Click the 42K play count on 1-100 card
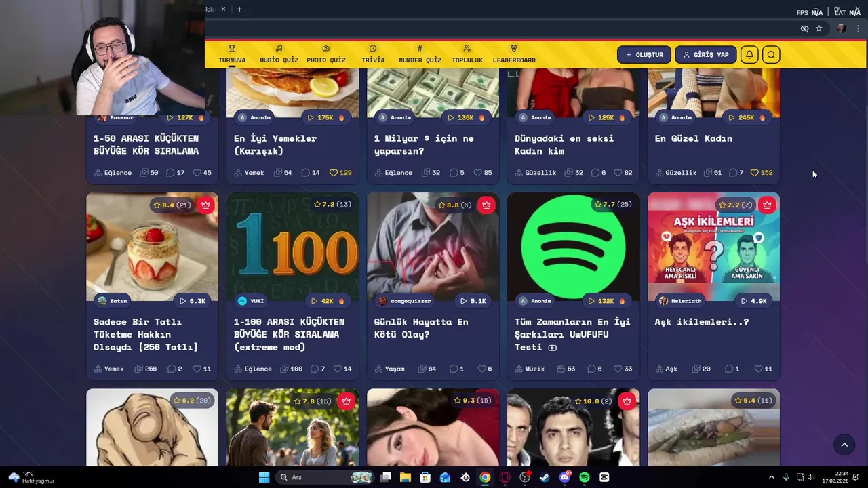The width and height of the screenshot is (868, 488). pos(326,301)
